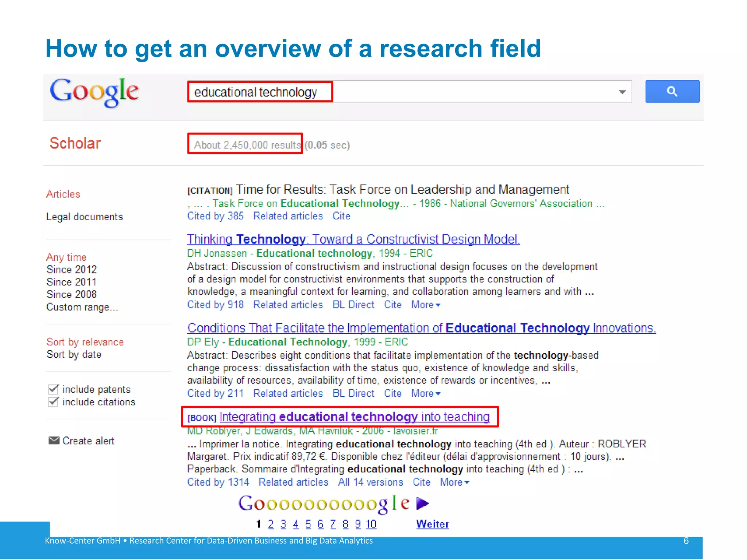Click Cite under the Roblyer book
The height and width of the screenshot is (560, 747).
(x=422, y=482)
